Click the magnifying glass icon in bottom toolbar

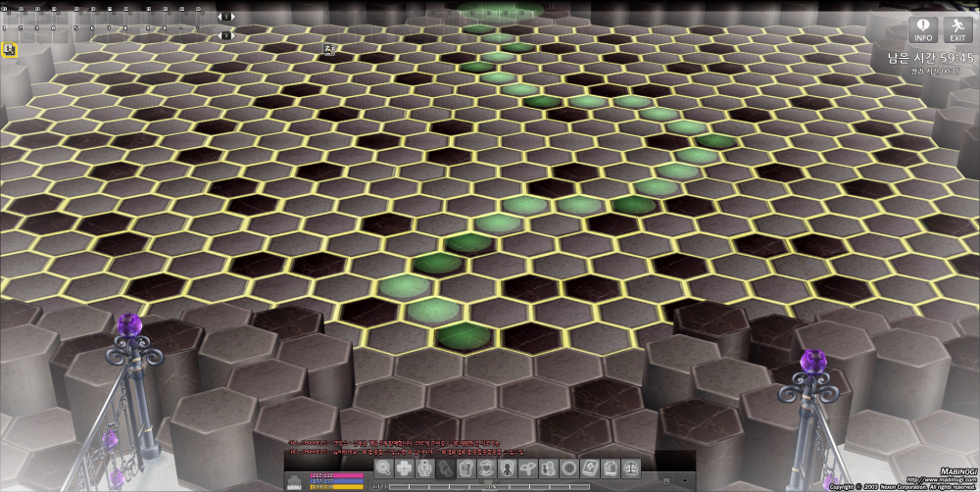[383, 467]
